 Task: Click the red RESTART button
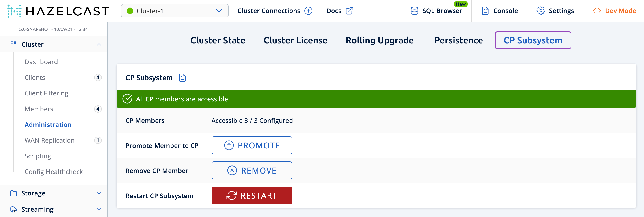click(x=251, y=195)
